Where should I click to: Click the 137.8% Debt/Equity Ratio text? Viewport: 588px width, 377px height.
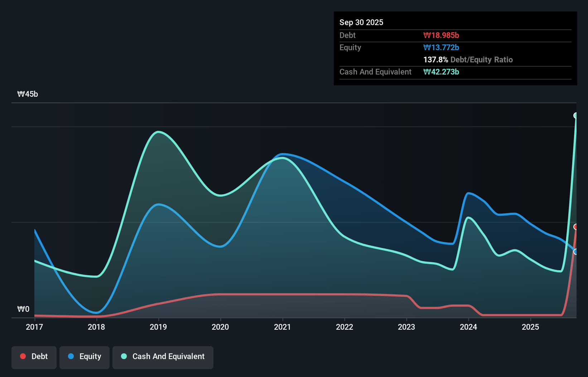pos(468,59)
